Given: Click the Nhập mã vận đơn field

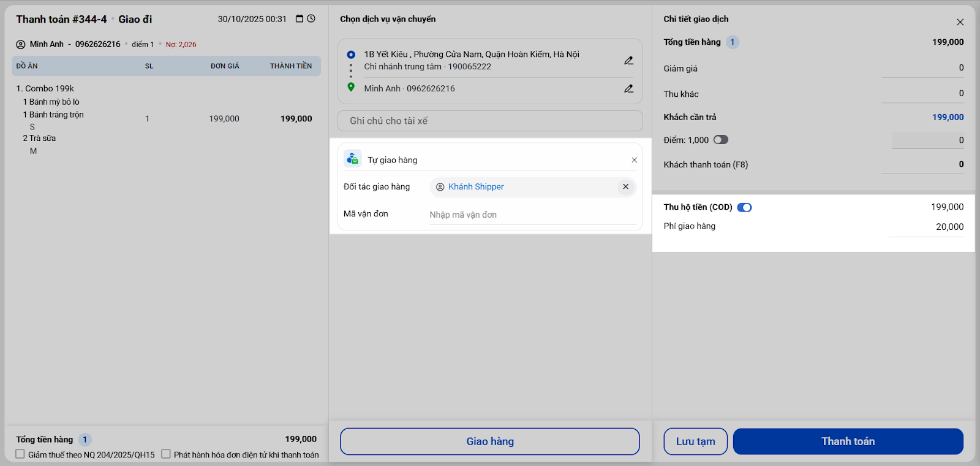Looking at the screenshot, I should pyautogui.click(x=532, y=215).
